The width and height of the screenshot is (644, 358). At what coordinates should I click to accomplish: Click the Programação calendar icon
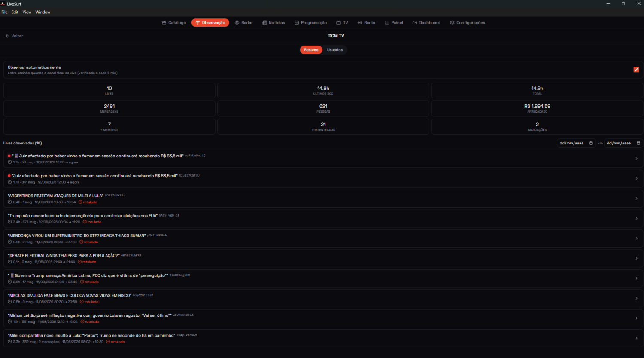[x=297, y=23]
